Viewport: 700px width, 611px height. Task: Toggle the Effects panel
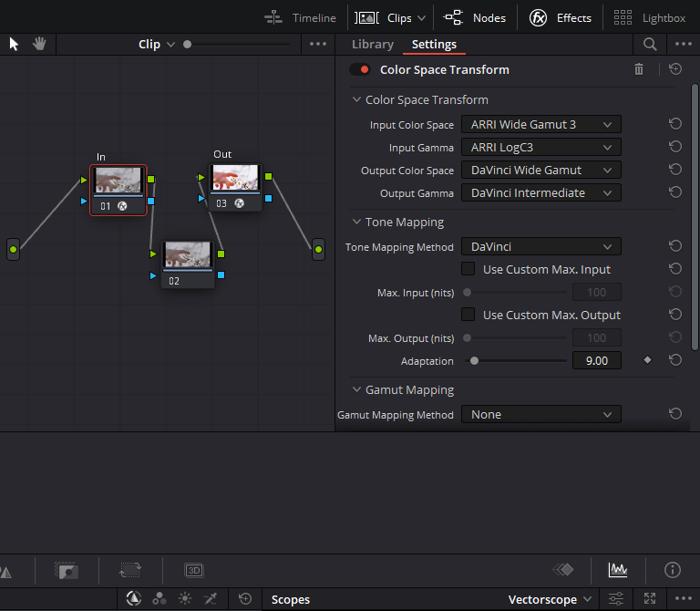click(561, 18)
